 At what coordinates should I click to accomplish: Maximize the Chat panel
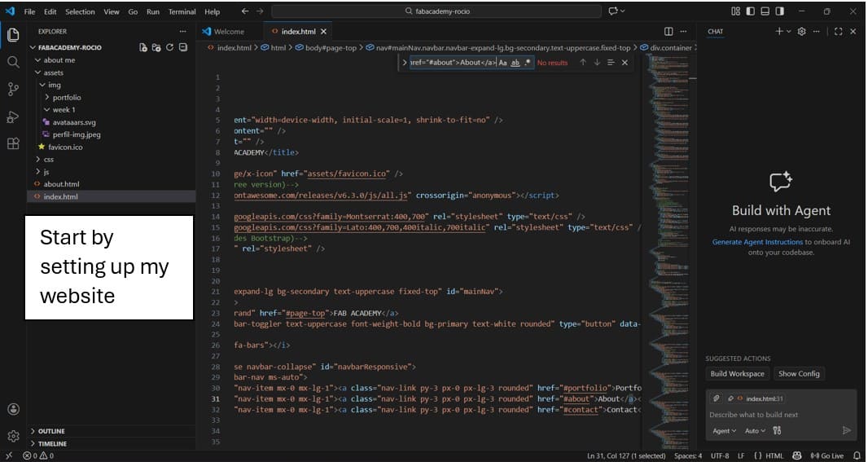tap(838, 32)
